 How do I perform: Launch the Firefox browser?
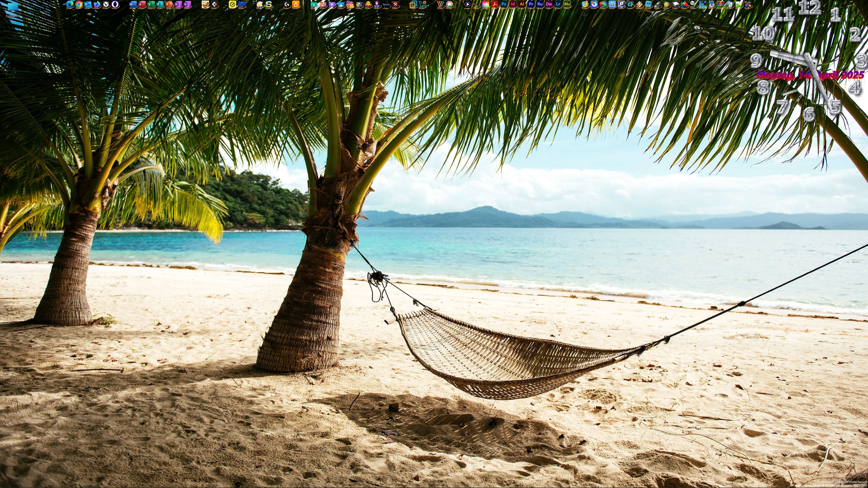[97, 5]
